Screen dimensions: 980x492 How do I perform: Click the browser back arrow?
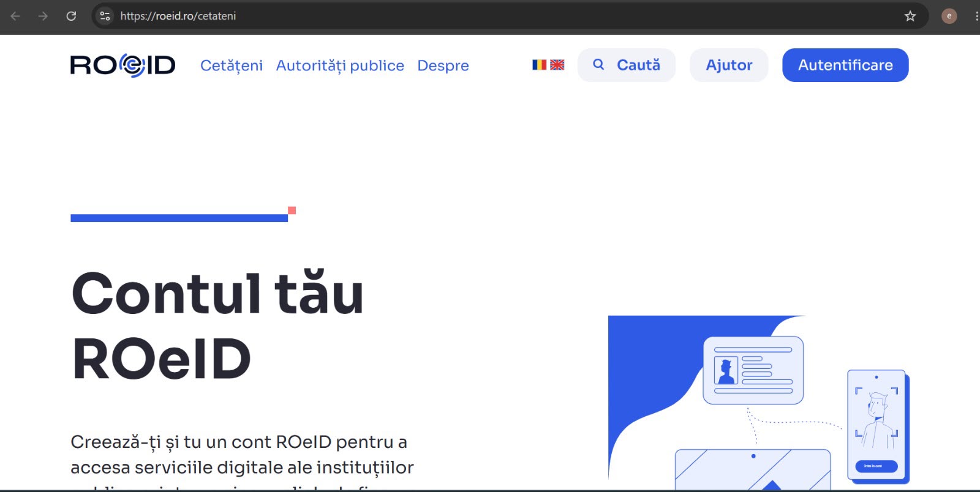(x=15, y=16)
